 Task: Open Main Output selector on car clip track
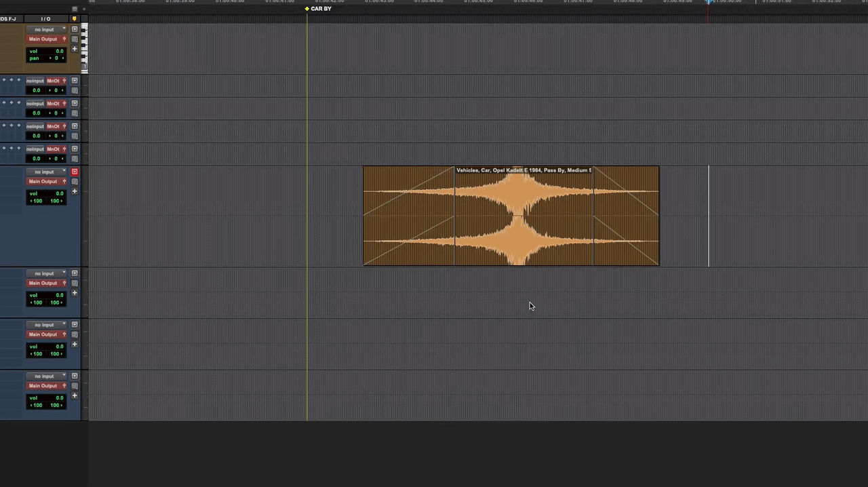43,182
